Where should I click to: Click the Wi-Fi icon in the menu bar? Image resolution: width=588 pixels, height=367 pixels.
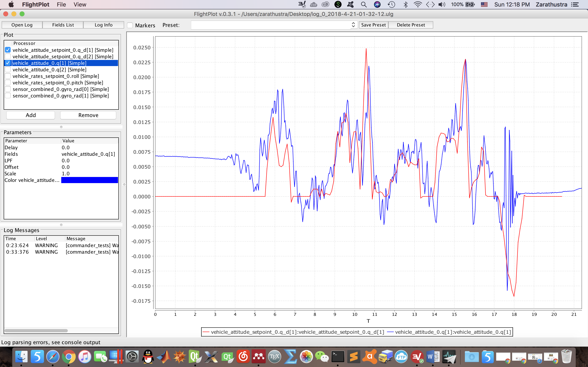click(x=418, y=4)
